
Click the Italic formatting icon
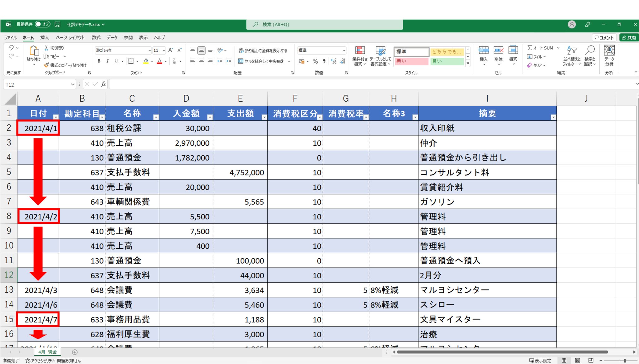(x=107, y=61)
